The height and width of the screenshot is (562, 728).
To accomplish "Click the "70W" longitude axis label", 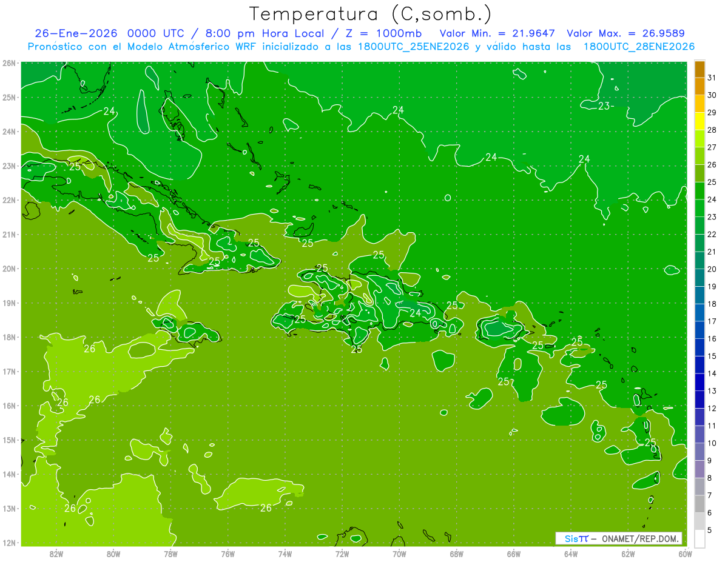I will click(399, 554).
